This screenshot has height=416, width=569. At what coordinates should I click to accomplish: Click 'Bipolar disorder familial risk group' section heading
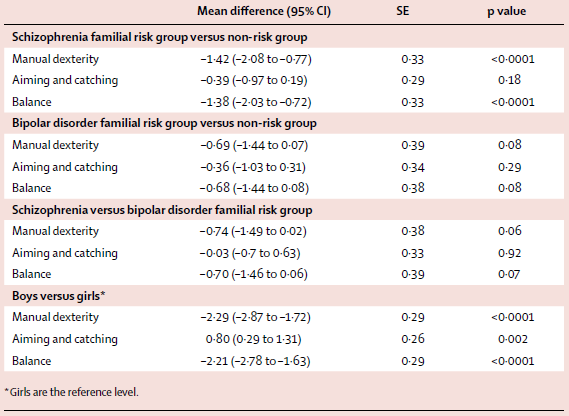pyautogui.click(x=164, y=123)
